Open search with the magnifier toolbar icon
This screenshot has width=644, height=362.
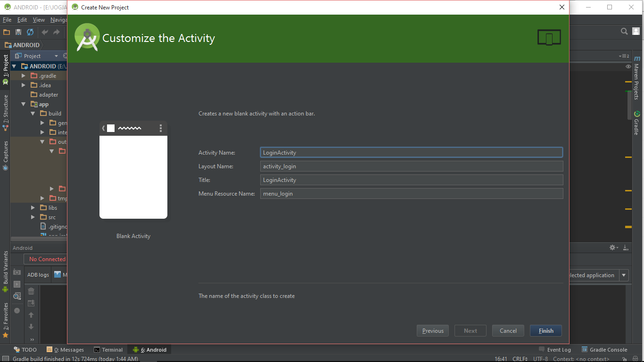(x=624, y=31)
